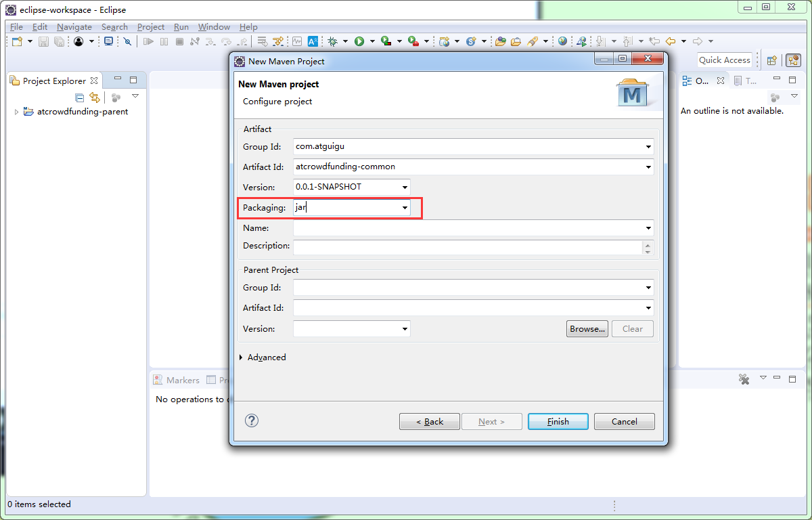
Task: Click the Resume debug icon
Action: pyautogui.click(x=148, y=41)
